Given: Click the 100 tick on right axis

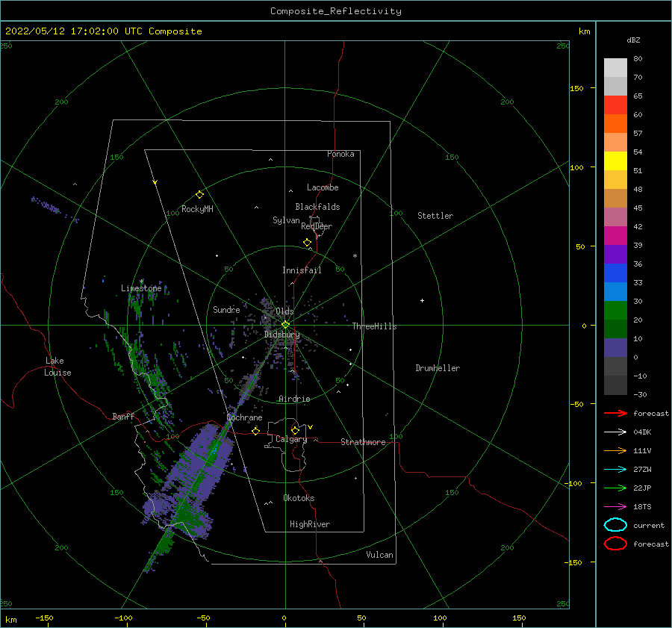Looking at the screenshot, I should (576, 167).
